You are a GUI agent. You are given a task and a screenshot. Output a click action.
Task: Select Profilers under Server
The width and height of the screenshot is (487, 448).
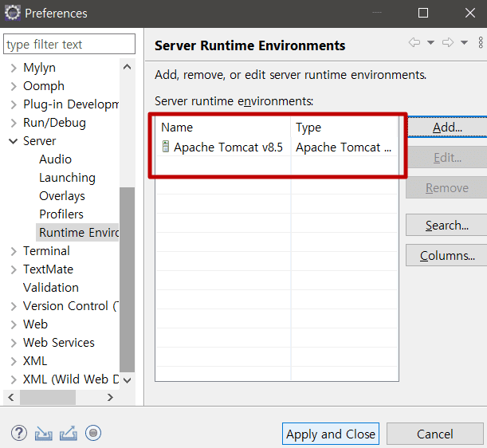[61, 214]
